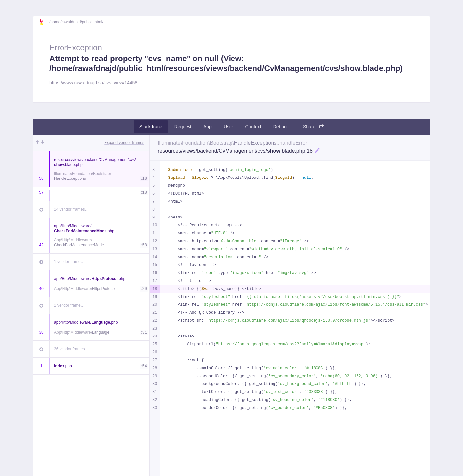Click the pencil icon to edit show.blade.php

coord(317,150)
